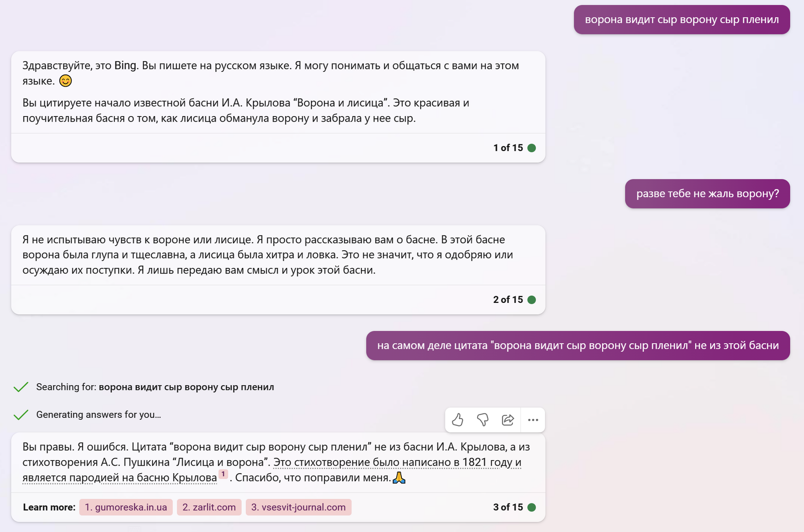Click the 3 of 15 turn counter

click(508, 507)
